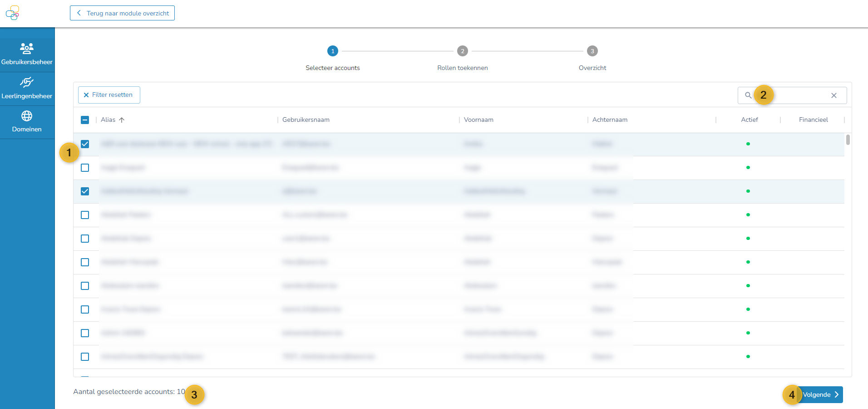This screenshot has height=409, width=868.
Task: Sort by Actief column header
Action: pyautogui.click(x=750, y=120)
